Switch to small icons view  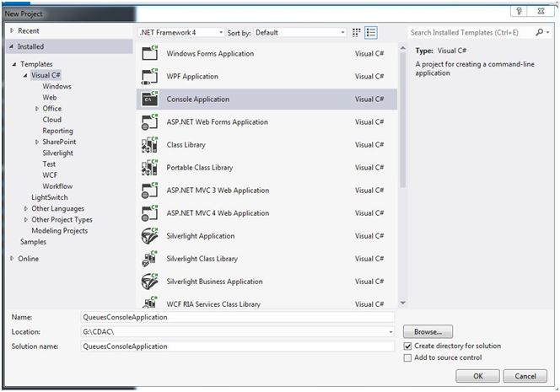click(356, 33)
